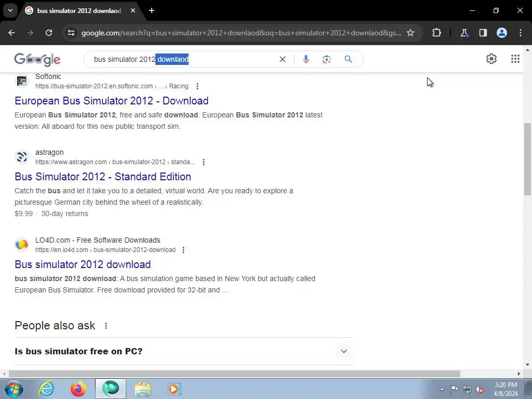532x399 pixels.
Task: Open the Chrome profile avatar
Action: 502,33
